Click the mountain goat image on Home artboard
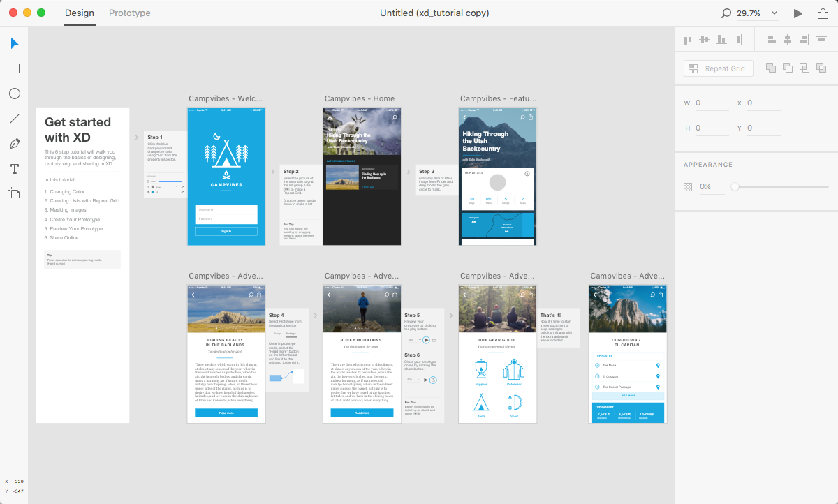 (x=362, y=131)
